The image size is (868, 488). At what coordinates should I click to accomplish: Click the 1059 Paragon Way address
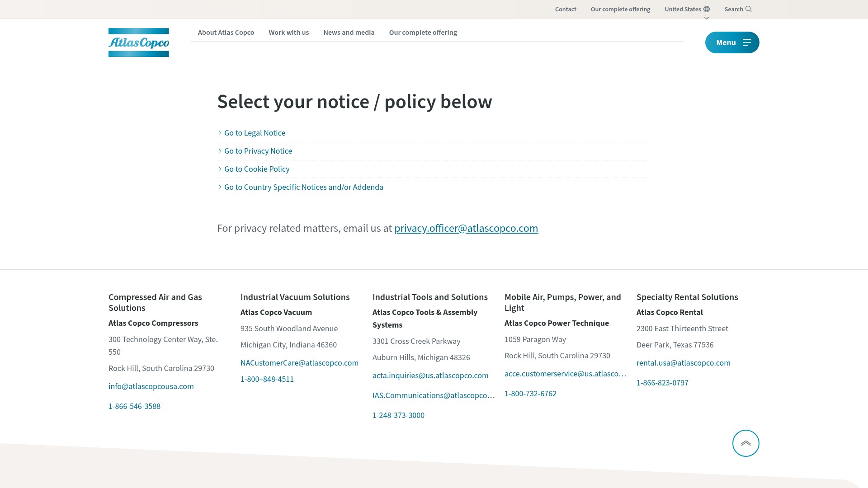[535, 339]
